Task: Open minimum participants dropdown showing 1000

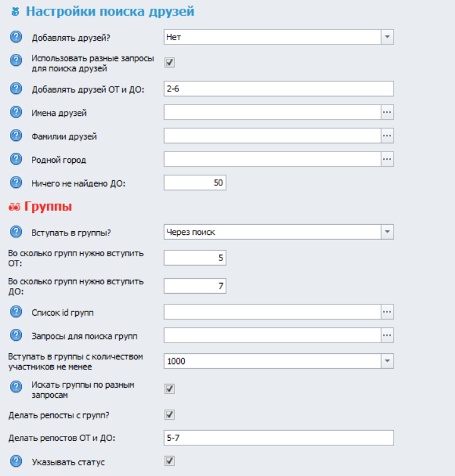Action: 387,361
